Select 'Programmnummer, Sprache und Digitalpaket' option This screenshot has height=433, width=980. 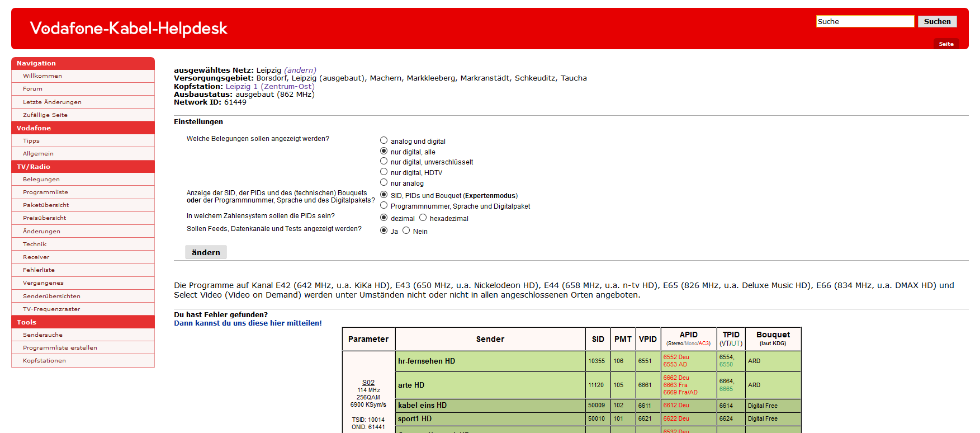(384, 205)
